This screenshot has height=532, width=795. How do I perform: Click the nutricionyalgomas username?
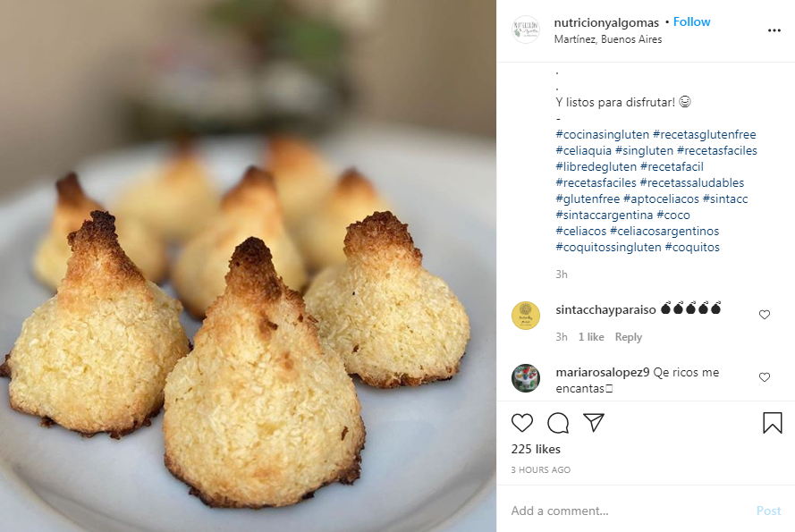pyautogui.click(x=606, y=22)
